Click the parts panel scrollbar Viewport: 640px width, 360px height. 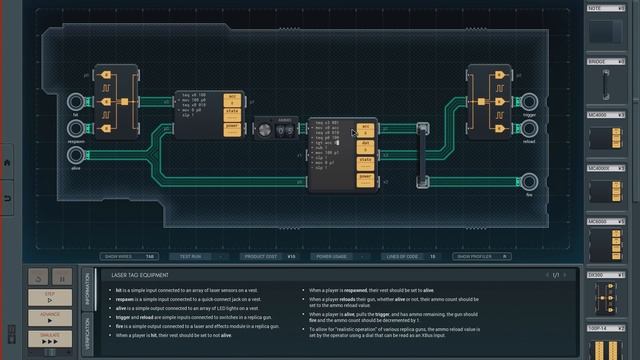(x=636, y=102)
